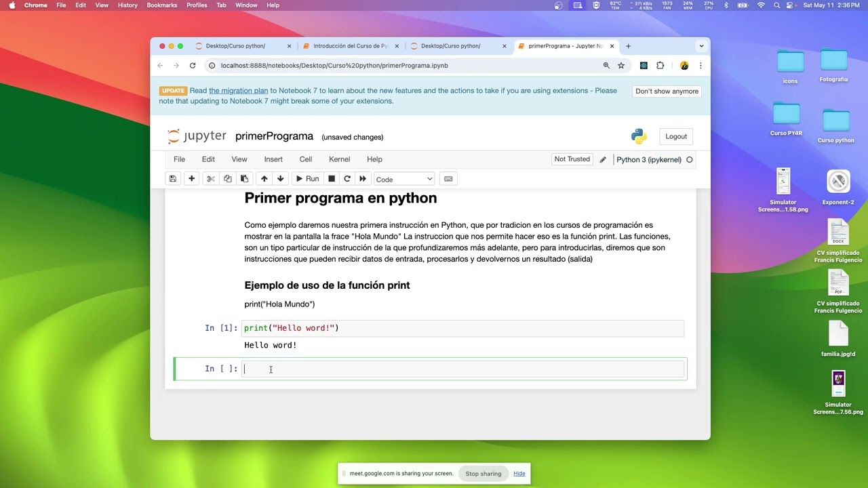Click the Logout button
This screenshot has width=868, height=488.
[676, 136]
